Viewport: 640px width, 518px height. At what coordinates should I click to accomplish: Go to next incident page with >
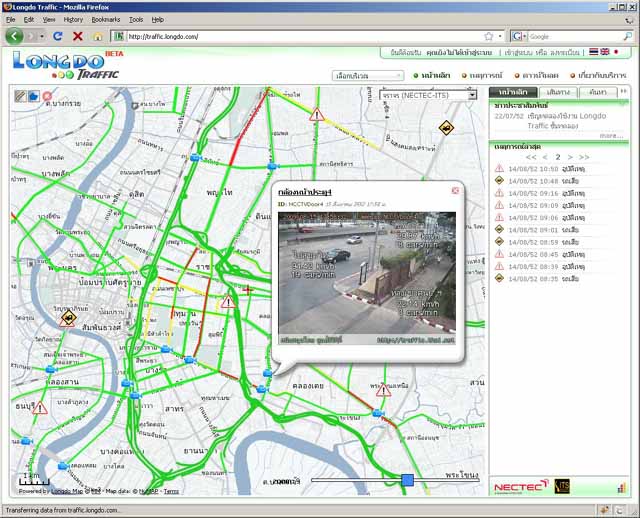coord(570,157)
